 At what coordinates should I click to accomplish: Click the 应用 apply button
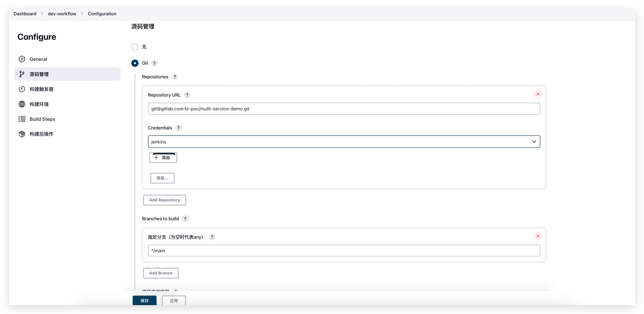[x=174, y=301]
